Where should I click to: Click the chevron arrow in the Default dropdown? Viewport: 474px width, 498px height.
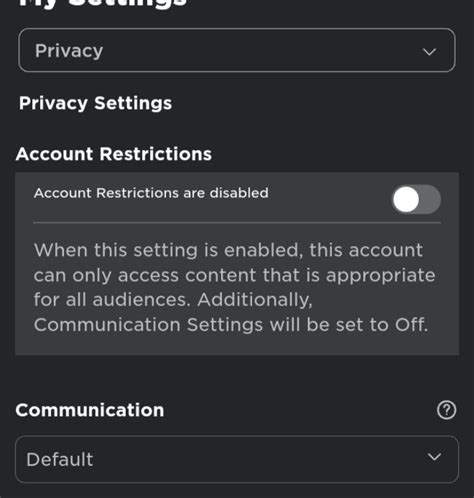tap(434, 457)
